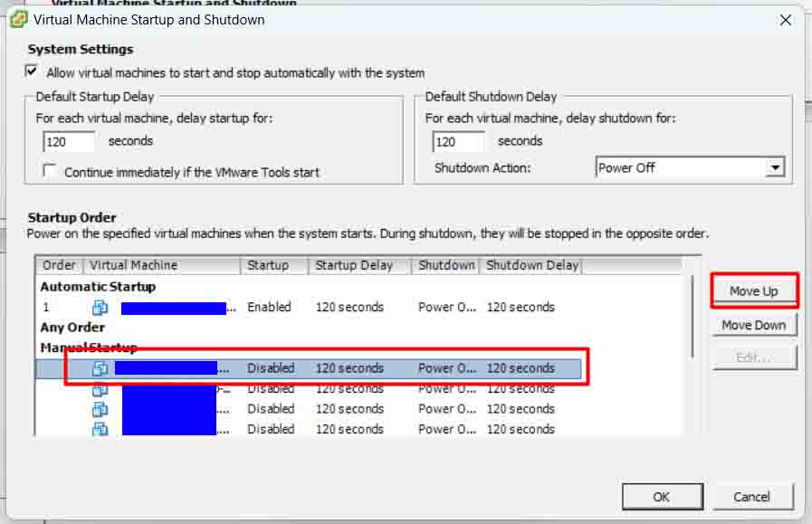Click VM icon of second Manual Startup row

[100, 389]
